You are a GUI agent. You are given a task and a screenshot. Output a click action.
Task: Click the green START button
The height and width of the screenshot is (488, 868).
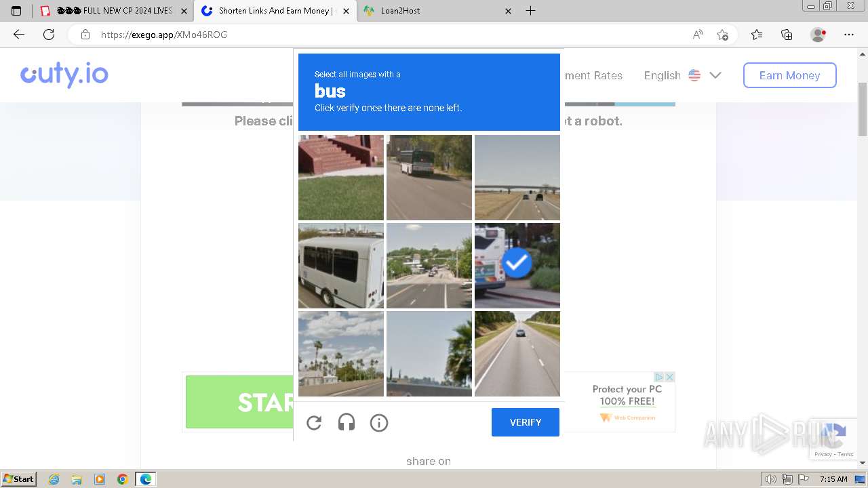point(239,402)
